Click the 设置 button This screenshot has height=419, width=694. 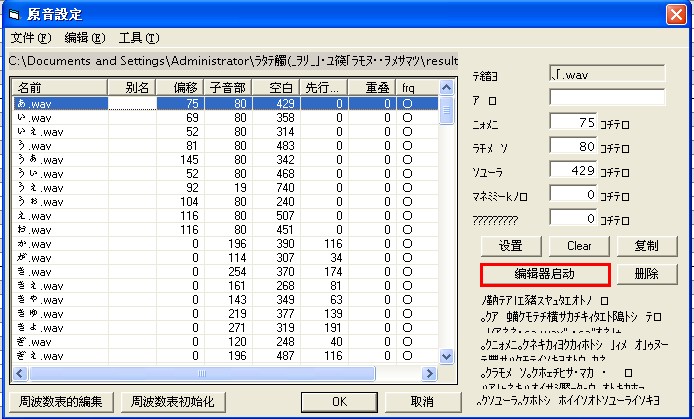point(511,246)
